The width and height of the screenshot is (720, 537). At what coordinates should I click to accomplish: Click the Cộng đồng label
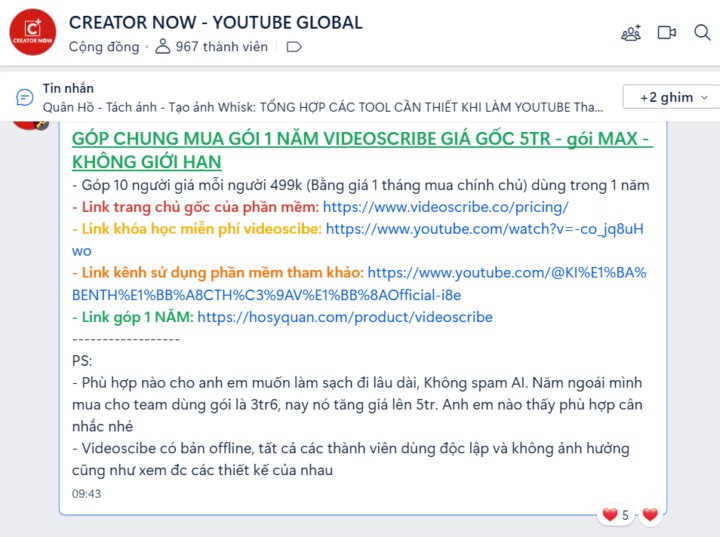pyautogui.click(x=104, y=47)
